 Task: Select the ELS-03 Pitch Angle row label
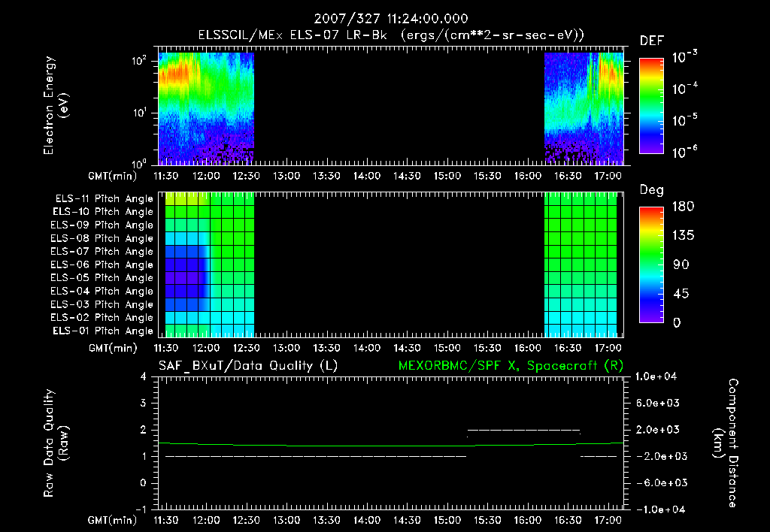pyautogui.click(x=102, y=304)
